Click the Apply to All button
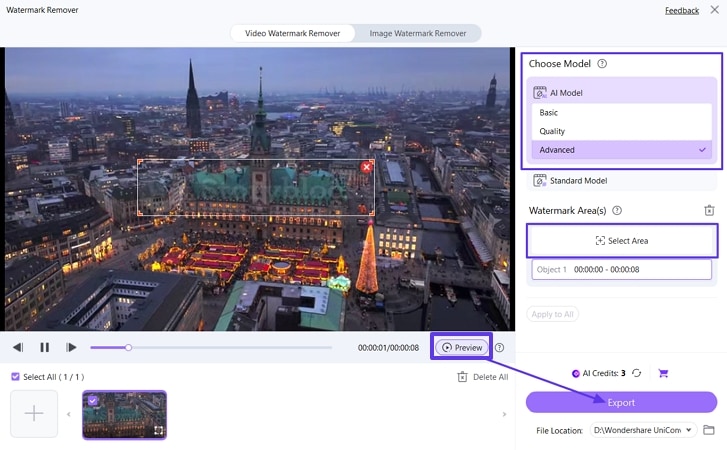Viewport: 727px width, 450px height. [x=552, y=314]
